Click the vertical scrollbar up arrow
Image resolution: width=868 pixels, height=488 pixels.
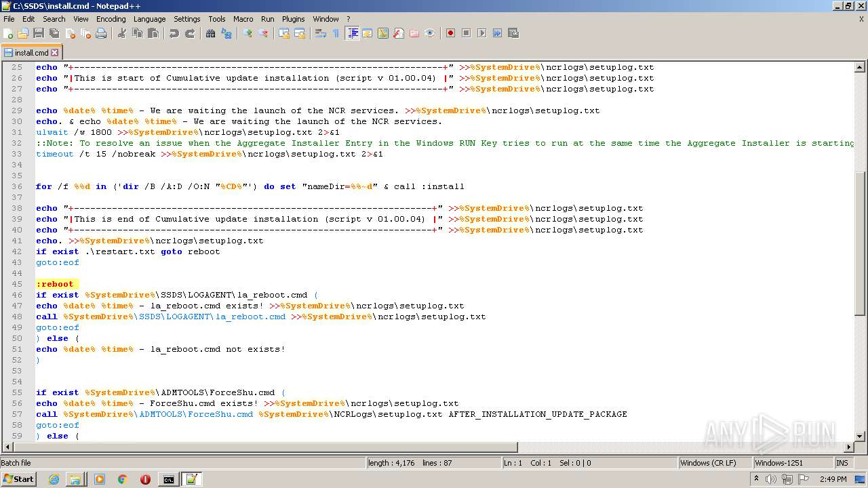tap(860, 67)
